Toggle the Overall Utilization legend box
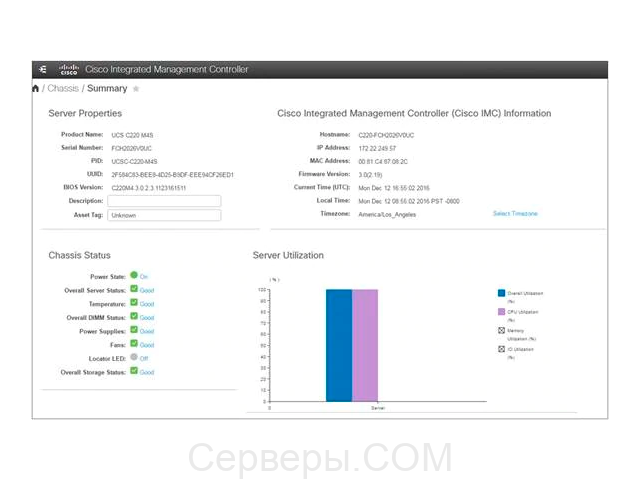640x480 pixels. tap(501, 293)
